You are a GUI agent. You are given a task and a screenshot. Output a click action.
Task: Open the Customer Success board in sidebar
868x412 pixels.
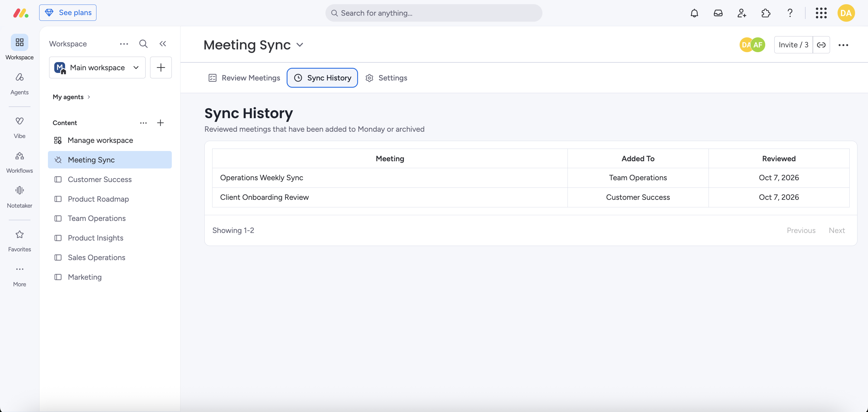click(110, 180)
